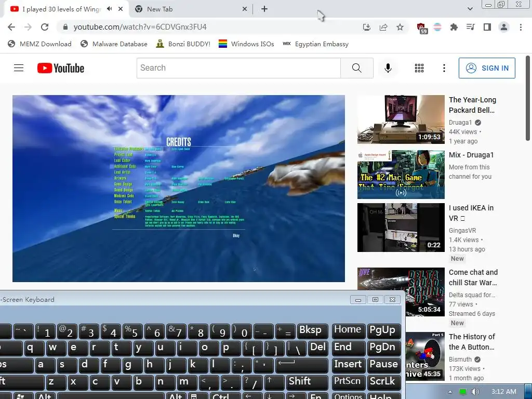The height and width of the screenshot is (399, 532).
Task: View site lock information icon
Action: coord(65,27)
